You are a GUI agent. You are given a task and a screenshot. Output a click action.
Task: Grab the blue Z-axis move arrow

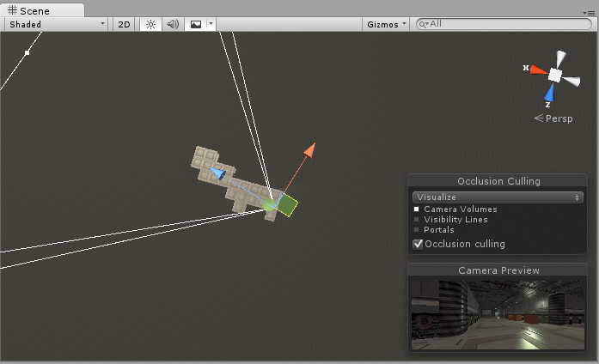coord(217,173)
